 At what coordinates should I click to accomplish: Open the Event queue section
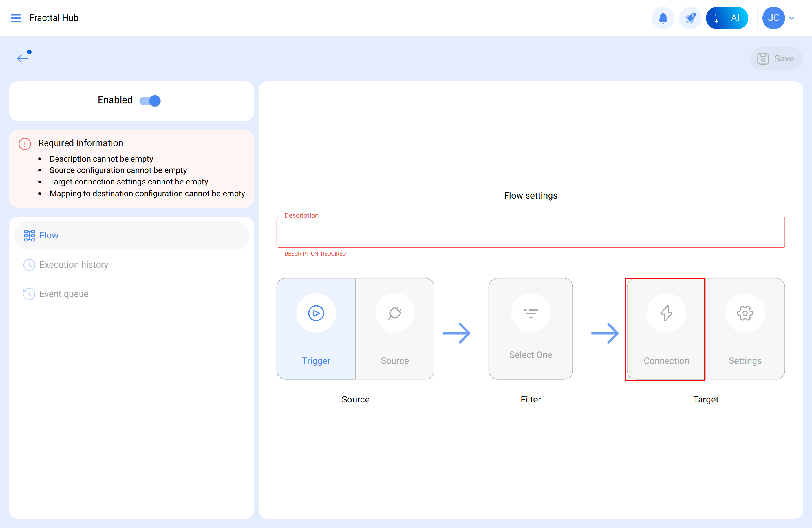[x=64, y=294]
